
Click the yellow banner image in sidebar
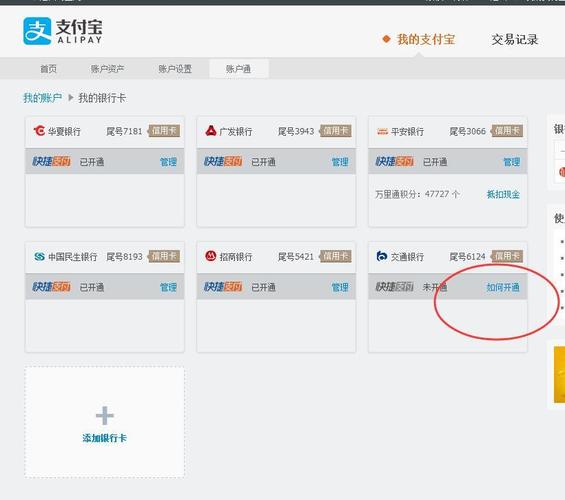pyautogui.click(x=559, y=375)
